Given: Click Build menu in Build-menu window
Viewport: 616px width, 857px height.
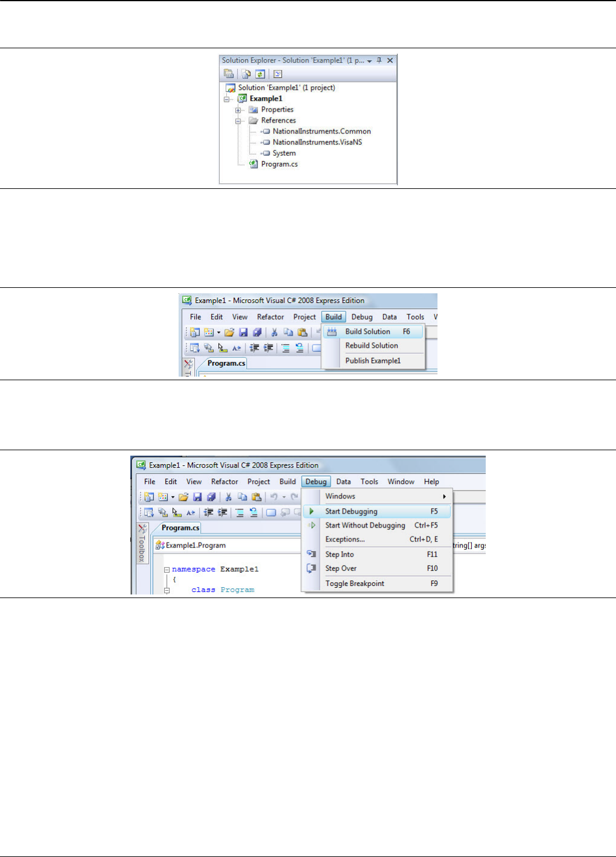Looking at the screenshot, I should (334, 317).
